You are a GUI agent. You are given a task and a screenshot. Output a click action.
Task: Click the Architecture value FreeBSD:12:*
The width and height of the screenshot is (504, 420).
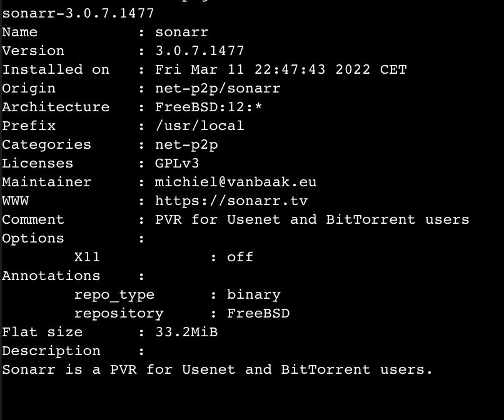click(x=209, y=107)
